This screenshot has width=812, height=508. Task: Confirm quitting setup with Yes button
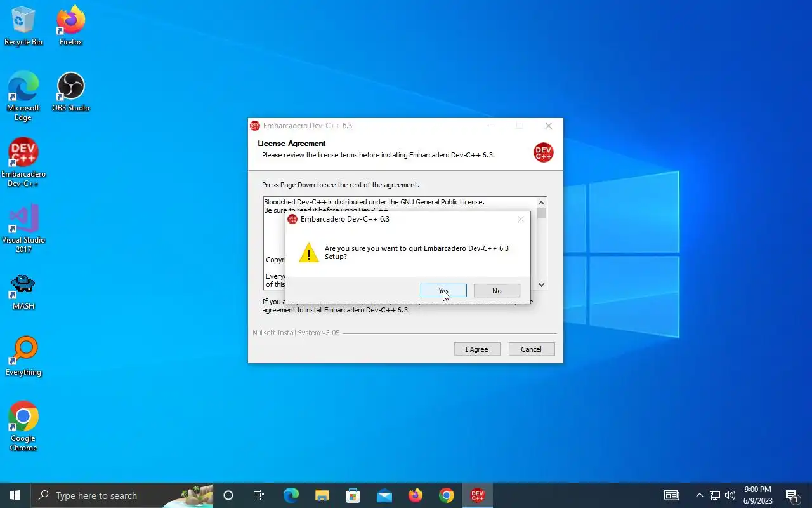(x=443, y=291)
